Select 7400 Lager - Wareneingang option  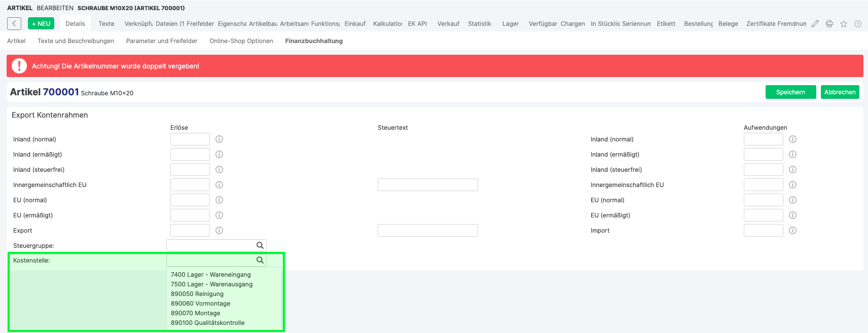tap(210, 275)
